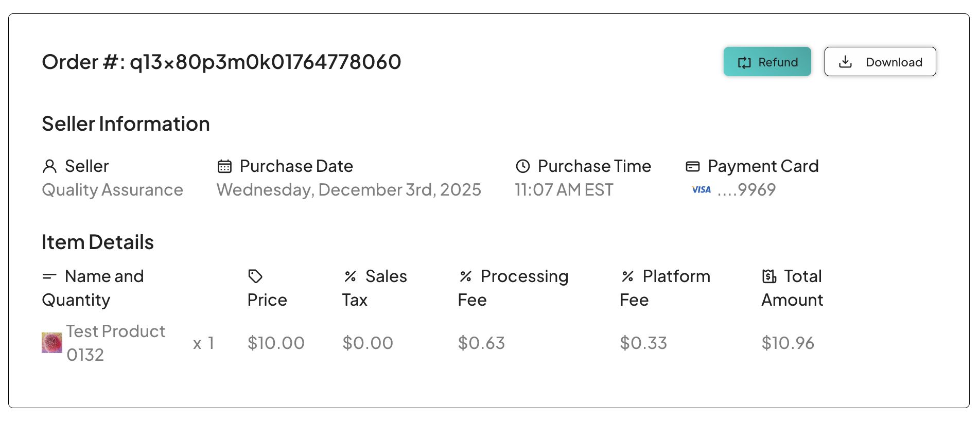
Task: Click the Sales Tax percent icon
Action: click(351, 276)
